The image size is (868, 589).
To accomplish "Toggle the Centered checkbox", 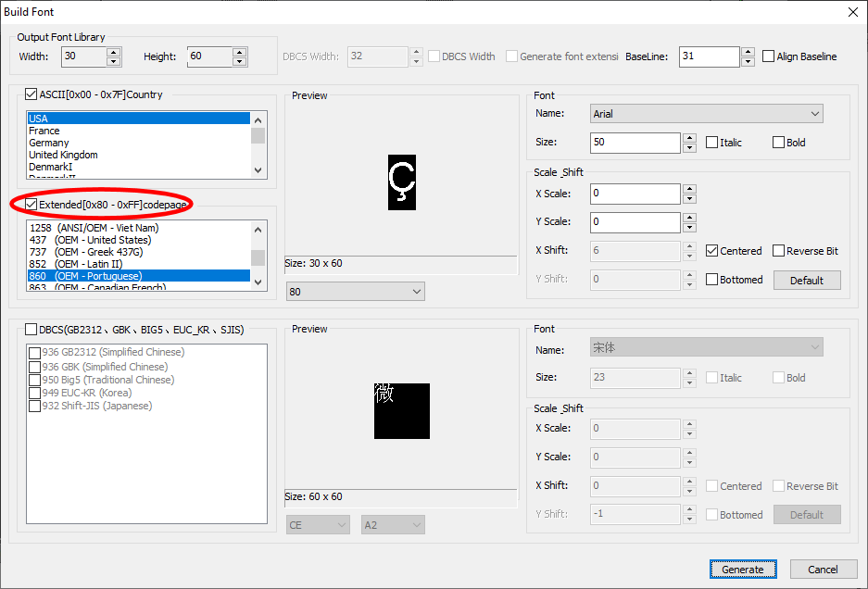I will (x=711, y=251).
